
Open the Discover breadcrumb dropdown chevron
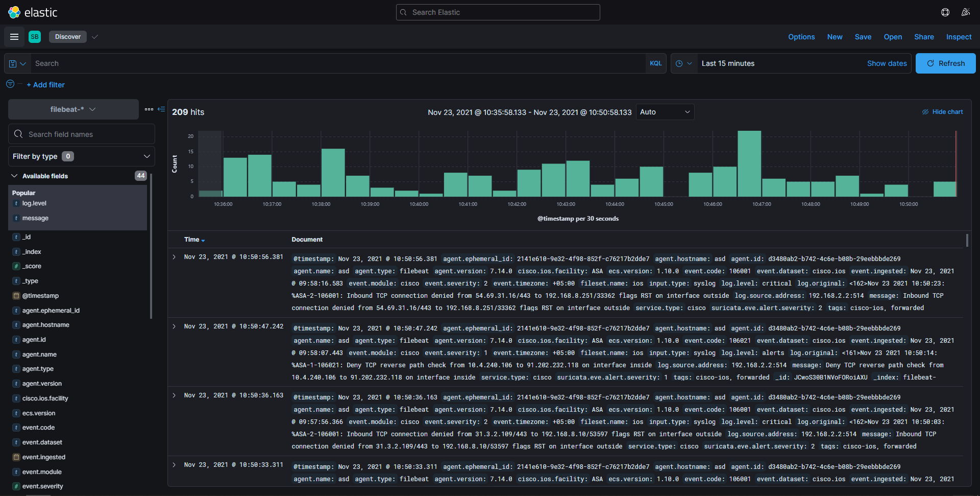tap(94, 37)
